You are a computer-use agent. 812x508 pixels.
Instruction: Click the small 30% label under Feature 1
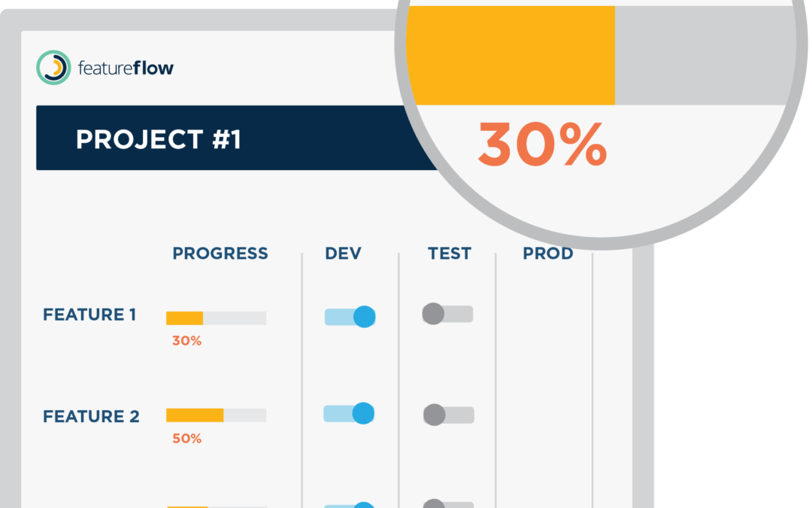pos(186,341)
